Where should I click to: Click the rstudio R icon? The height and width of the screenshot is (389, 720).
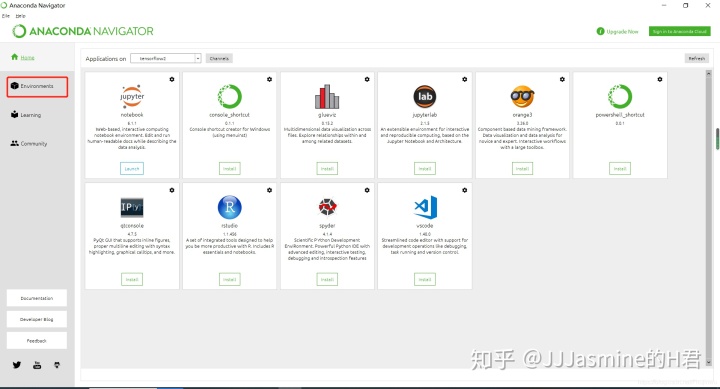click(x=230, y=207)
